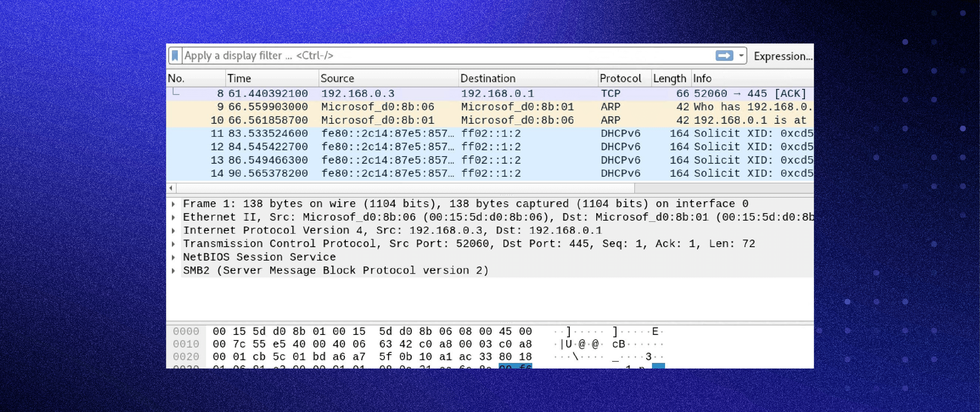Sort packets by the Time column
Screen dimensions: 980x412
[239, 78]
